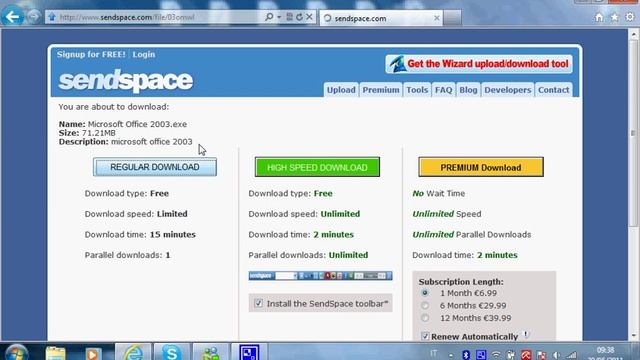640x360 pixels.
Task: Open the Blog tab
Action: (x=468, y=90)
